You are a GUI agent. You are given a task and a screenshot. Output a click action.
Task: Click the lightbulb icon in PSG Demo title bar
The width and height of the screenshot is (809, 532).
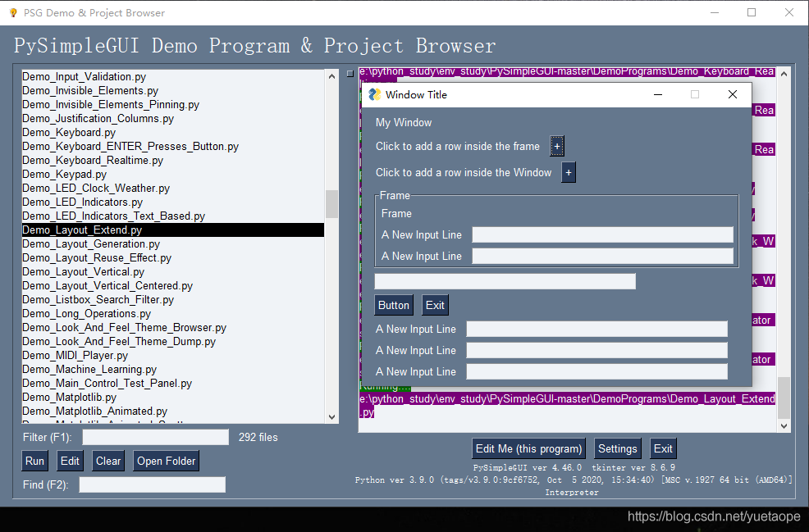click(x=13, y=12)
